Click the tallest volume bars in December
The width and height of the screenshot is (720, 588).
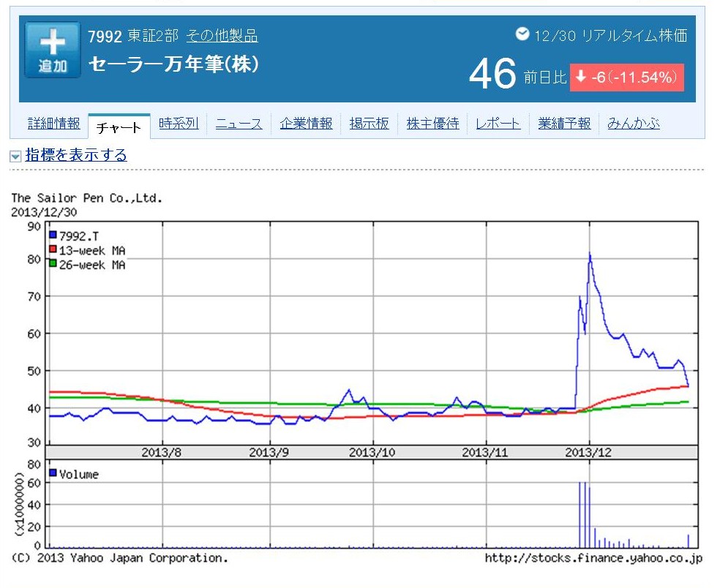(584, 514)
